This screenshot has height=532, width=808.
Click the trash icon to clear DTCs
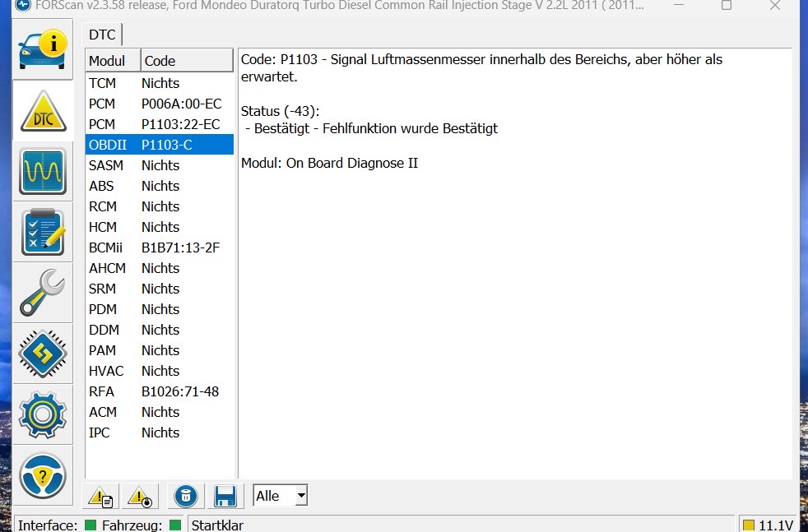pos(186,496)
